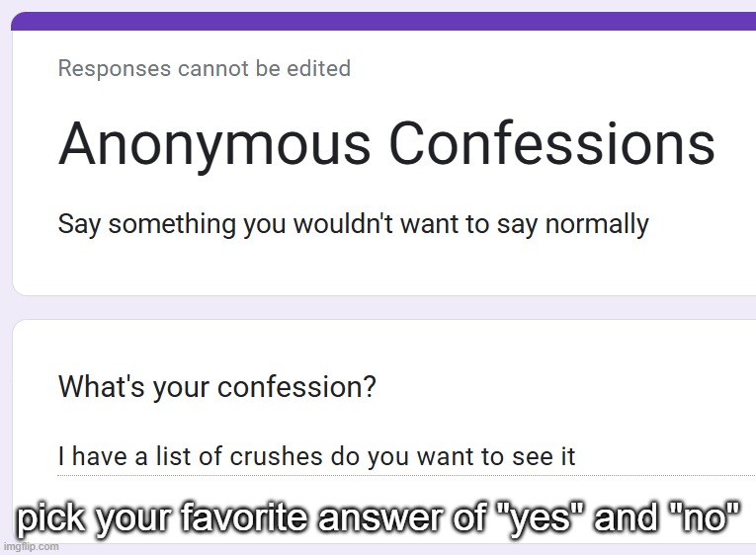Image resolution: width=756 pixels, height=555 pixels.
Task: Click the purple header bar of the form
Action: (383, 21)
